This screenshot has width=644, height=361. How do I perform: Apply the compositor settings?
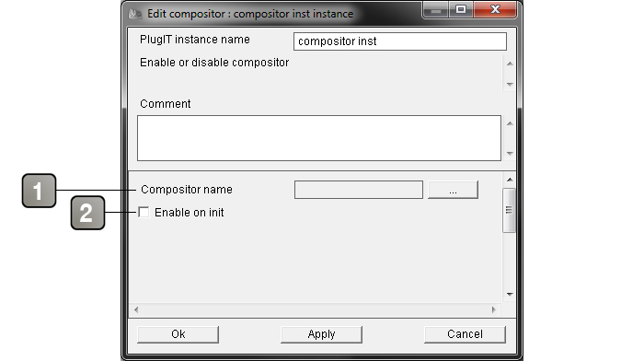click(321, 334)
